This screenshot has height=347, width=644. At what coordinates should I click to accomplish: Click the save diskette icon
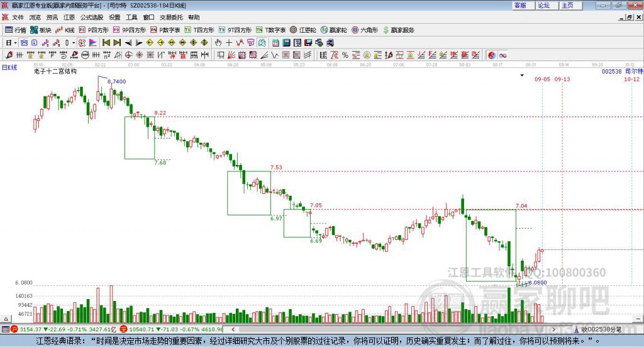(x=308, y=42)
